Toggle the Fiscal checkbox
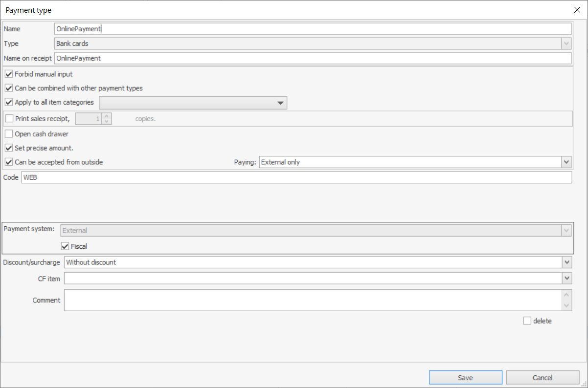588x388 pixels. (x=65, y=246)
